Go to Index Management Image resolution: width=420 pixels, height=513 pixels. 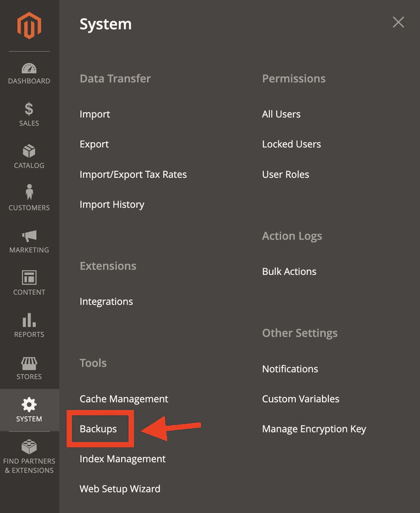pyautogui.click(x=122, y=459)
